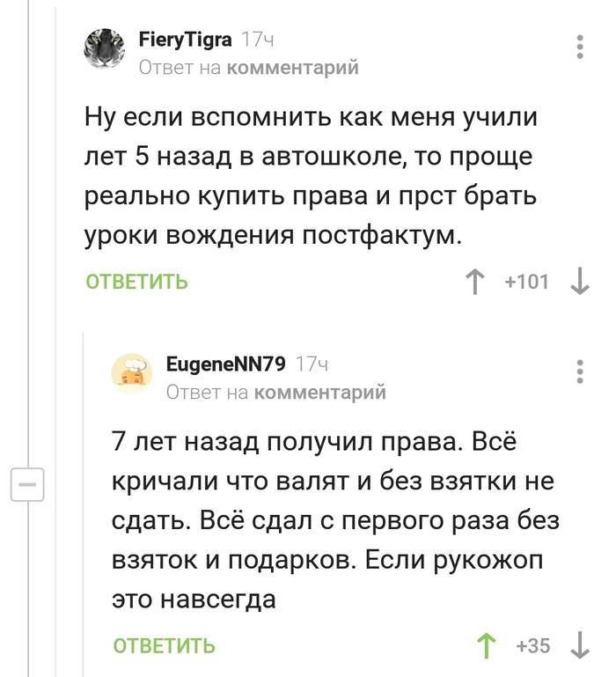
Task: Click FieryTigra's tiger avatar
Action: tap(105, 49)
